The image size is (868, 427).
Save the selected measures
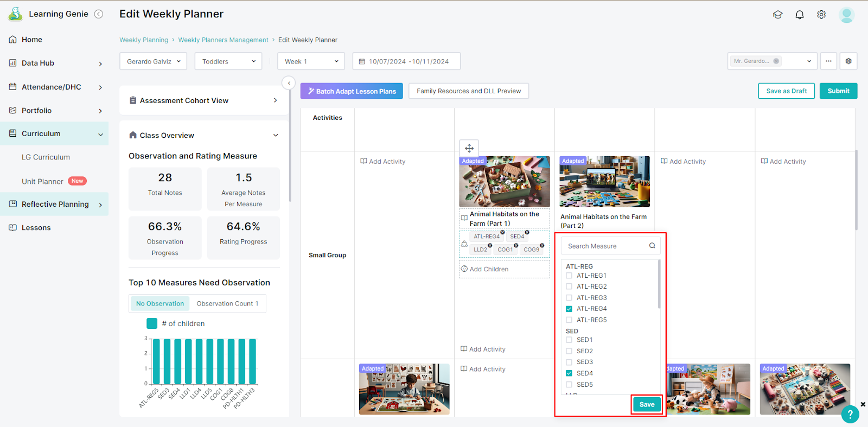(647, 404)
